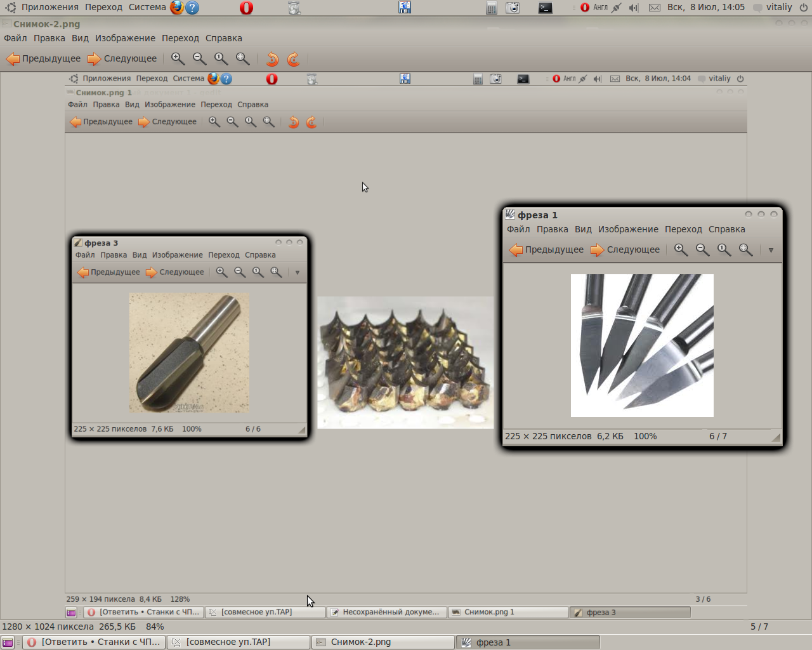812x650 pixels.
Task: Switch keyboard layout via the Англ indicator
Action: (x=600, y=8)
